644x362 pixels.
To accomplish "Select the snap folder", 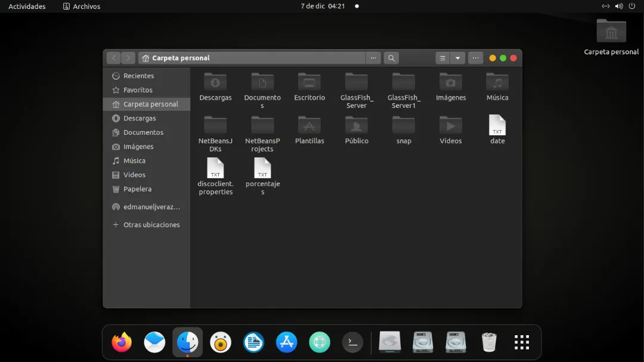I will [403, 130].
